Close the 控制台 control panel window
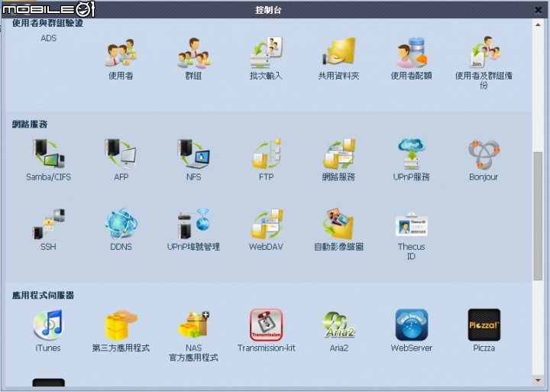Viewport: 550px width, 392px height. tap(538, 10)
